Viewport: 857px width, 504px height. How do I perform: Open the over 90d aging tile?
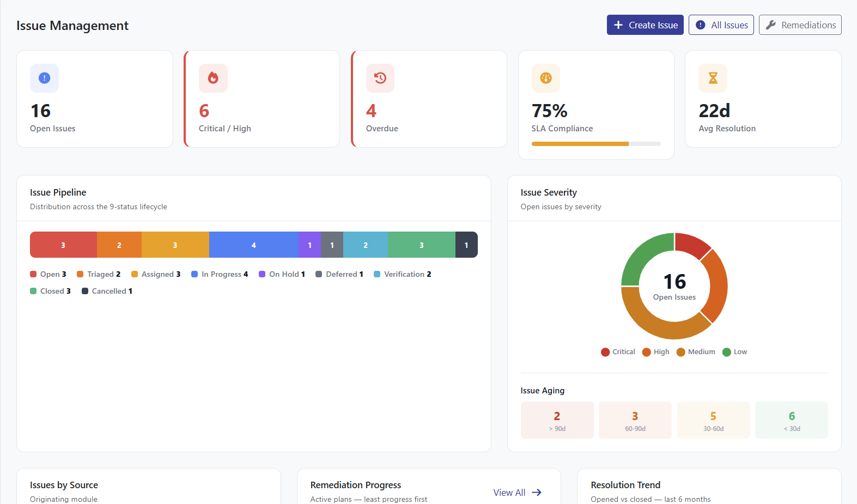point(557,420)
